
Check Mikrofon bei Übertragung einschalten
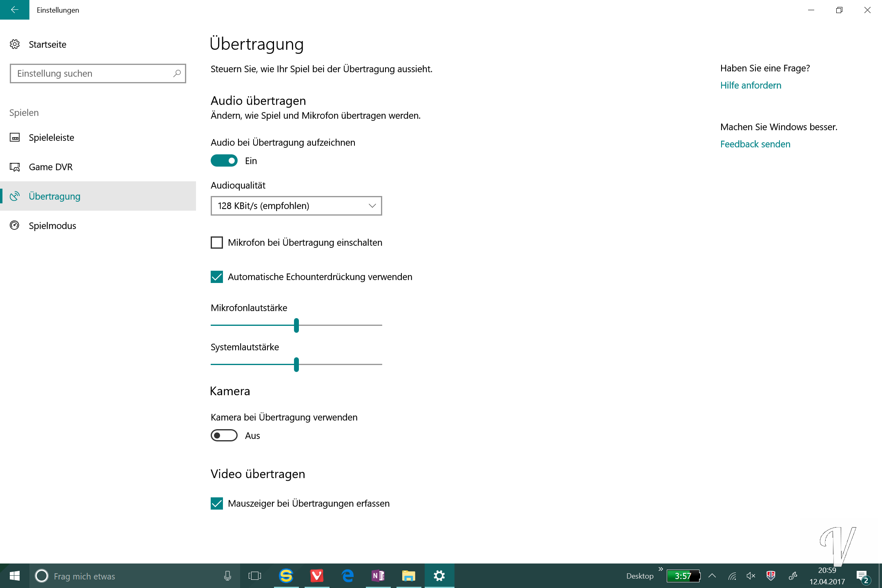click(x=217, y=243)
